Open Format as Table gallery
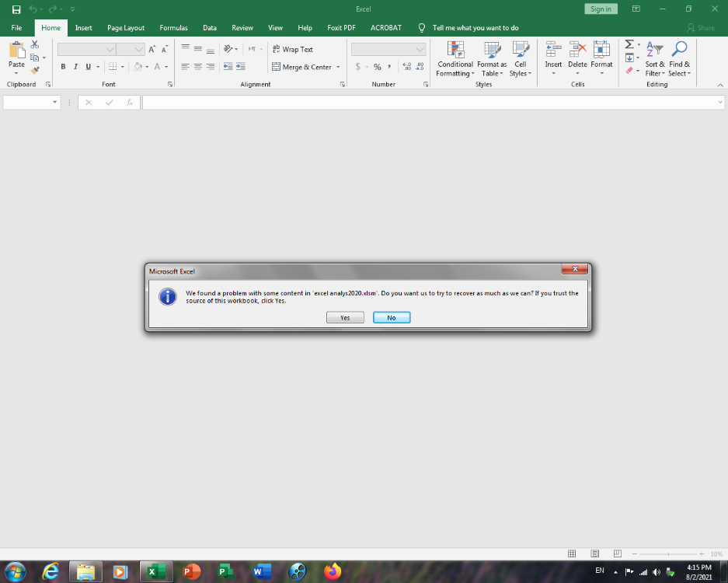 (x=492, y=59)
